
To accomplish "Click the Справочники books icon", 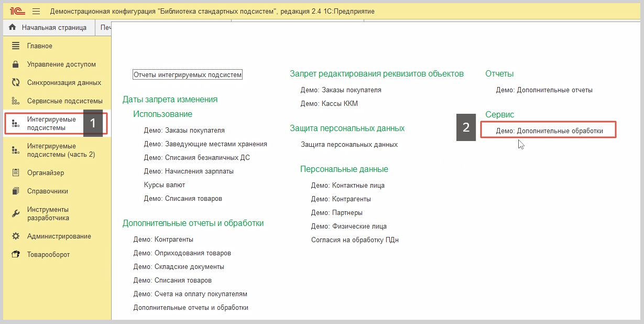I will (16, 191).
